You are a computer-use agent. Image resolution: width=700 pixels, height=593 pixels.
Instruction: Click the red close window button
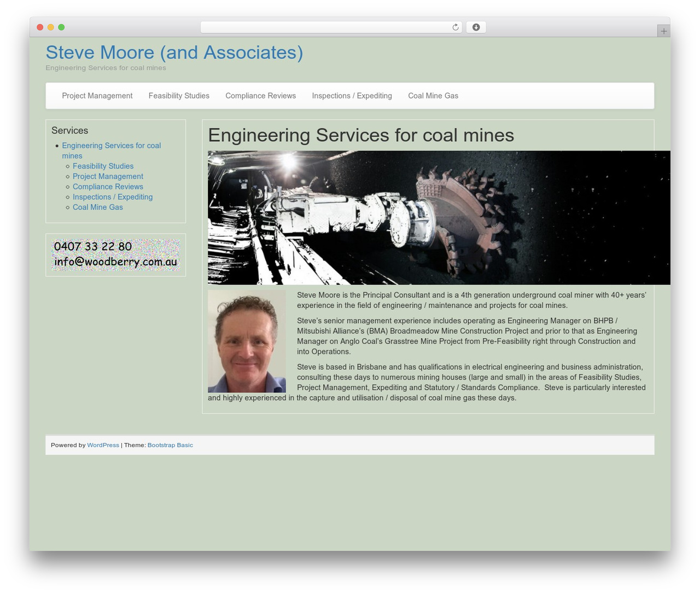[40, 27]
